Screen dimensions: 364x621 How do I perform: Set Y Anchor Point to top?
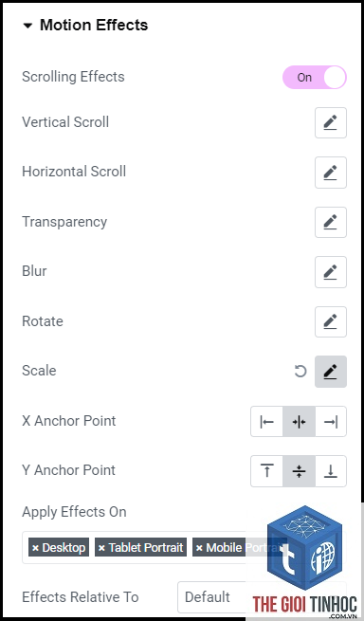tap(266, 471)
